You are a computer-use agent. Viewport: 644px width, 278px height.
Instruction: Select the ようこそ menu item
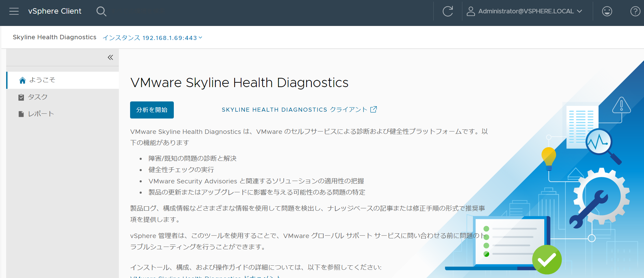pos(63,80)
